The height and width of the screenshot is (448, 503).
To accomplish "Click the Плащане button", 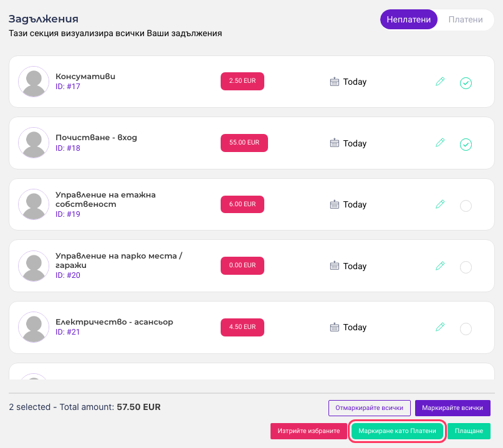I will (469, 431).
